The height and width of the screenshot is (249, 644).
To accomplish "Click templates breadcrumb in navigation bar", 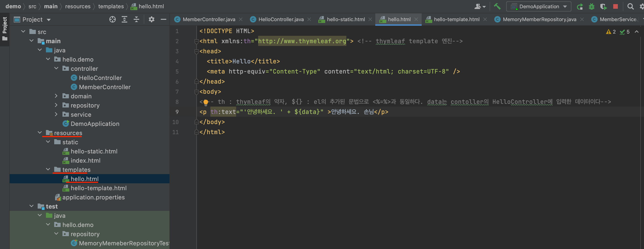I will pos(111,6).
